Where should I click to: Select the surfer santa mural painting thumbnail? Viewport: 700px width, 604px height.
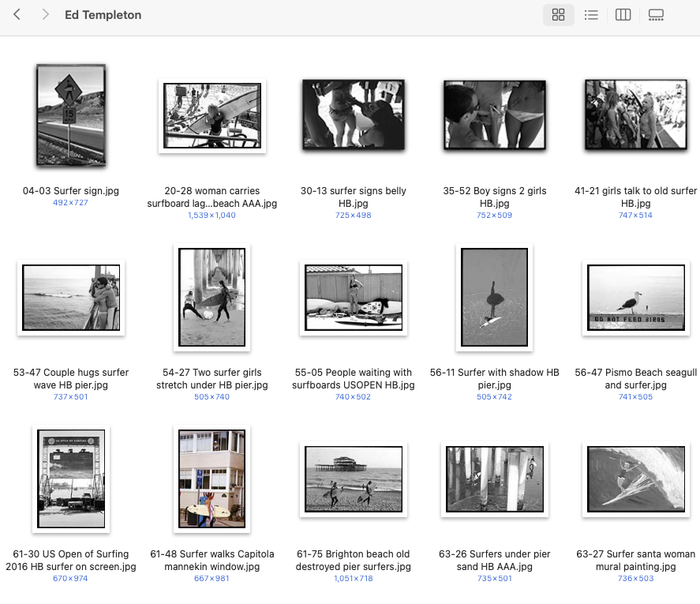tap(635, 479)
